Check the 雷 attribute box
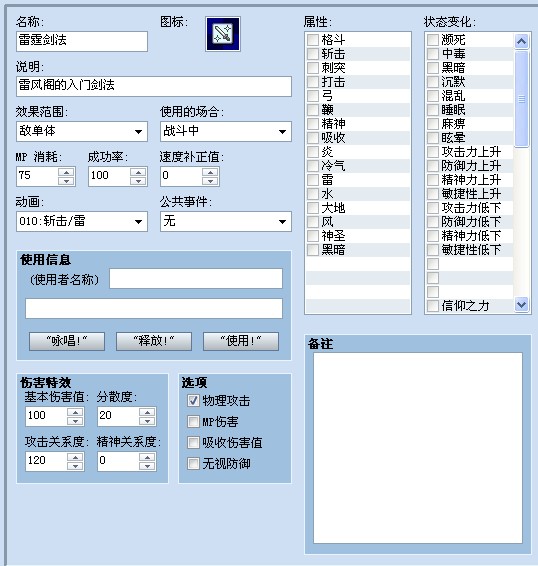Screen dimensions: 538x566 (313, 180)
